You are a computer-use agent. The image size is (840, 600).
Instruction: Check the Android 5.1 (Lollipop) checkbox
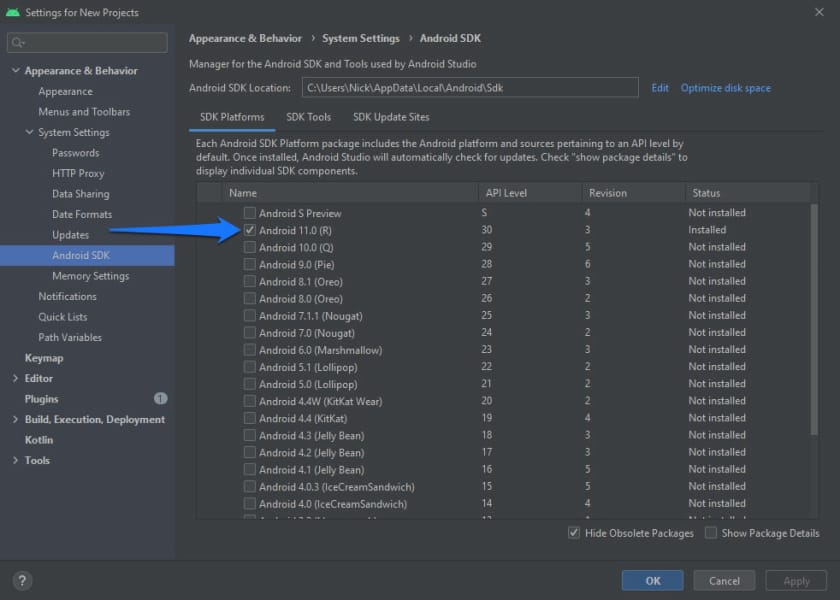(250, 367)
